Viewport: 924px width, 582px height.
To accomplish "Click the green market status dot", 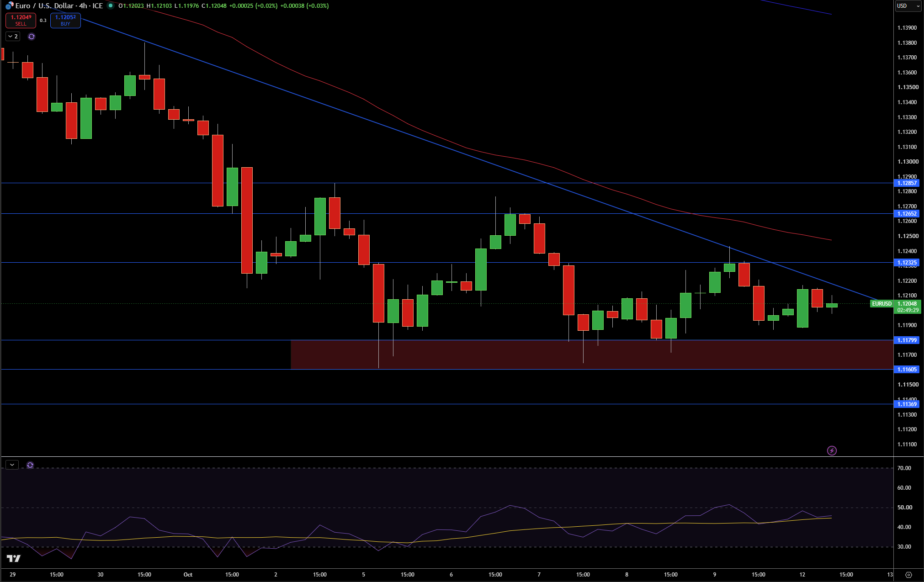I will [111, 5].
